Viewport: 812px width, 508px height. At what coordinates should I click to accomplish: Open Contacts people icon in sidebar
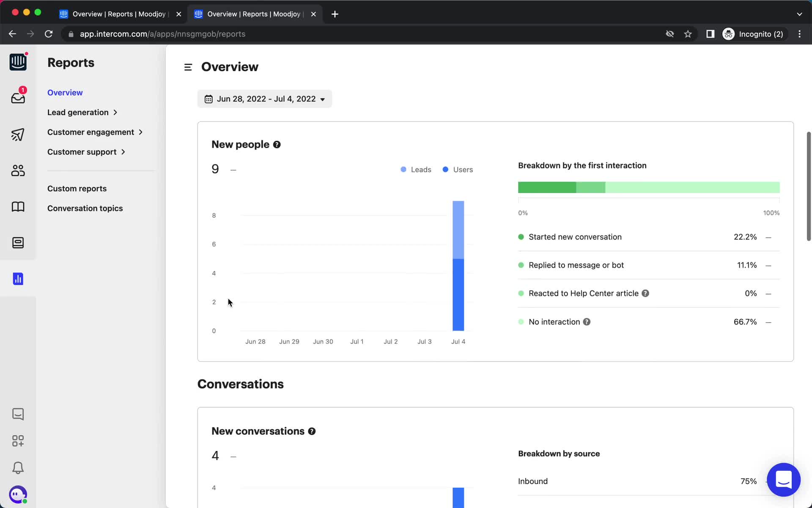tap(18, 171)
